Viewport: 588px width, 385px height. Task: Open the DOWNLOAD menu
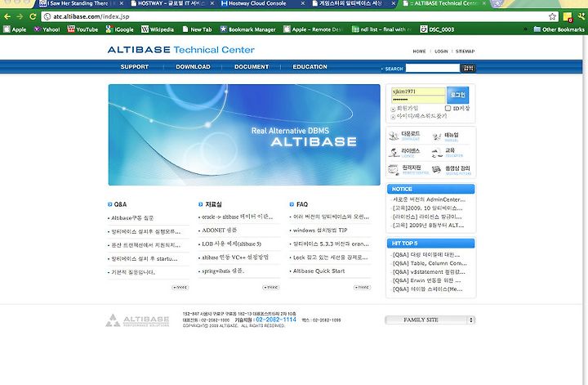point(193,67)
